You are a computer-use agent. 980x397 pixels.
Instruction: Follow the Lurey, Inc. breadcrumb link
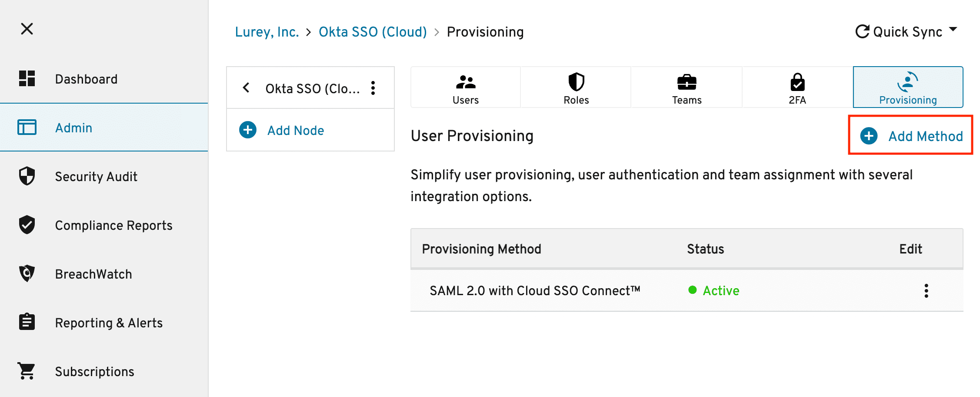[267, 32]
